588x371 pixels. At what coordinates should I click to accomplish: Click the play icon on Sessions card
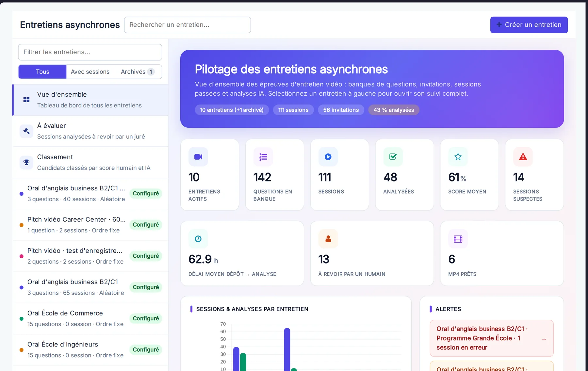tap(328, 157)
